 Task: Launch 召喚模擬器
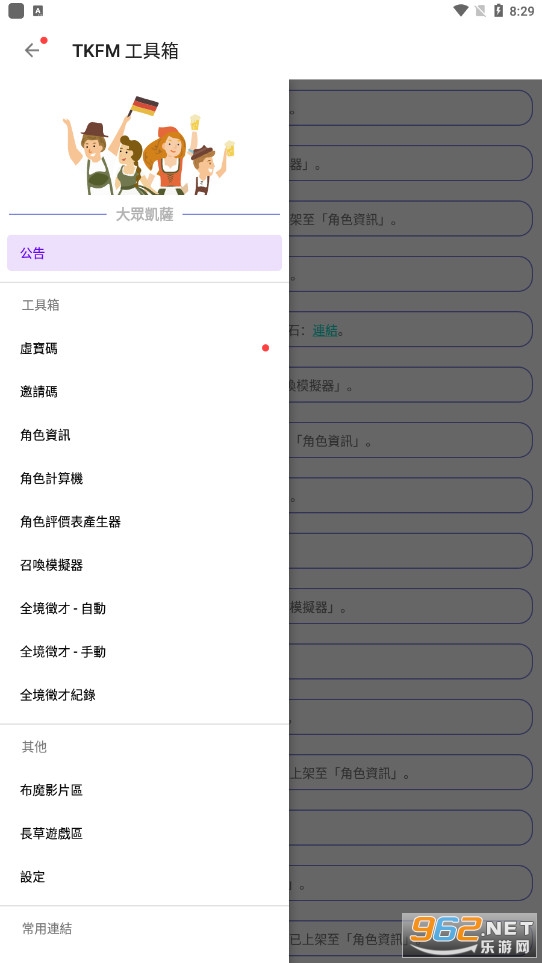tap(144, 565)
